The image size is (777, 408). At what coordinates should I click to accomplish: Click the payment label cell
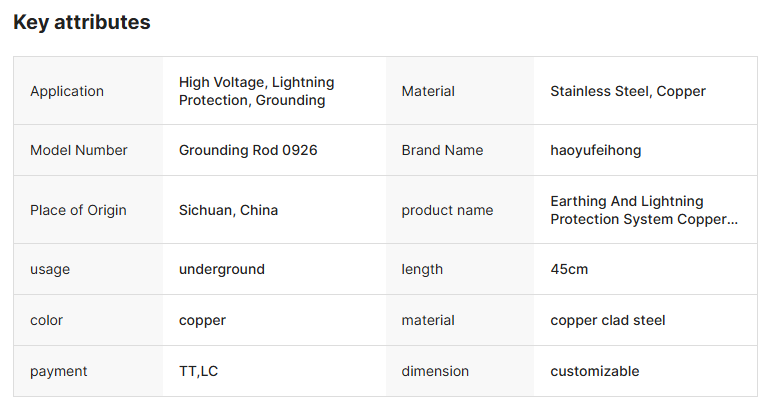point(59,371)
